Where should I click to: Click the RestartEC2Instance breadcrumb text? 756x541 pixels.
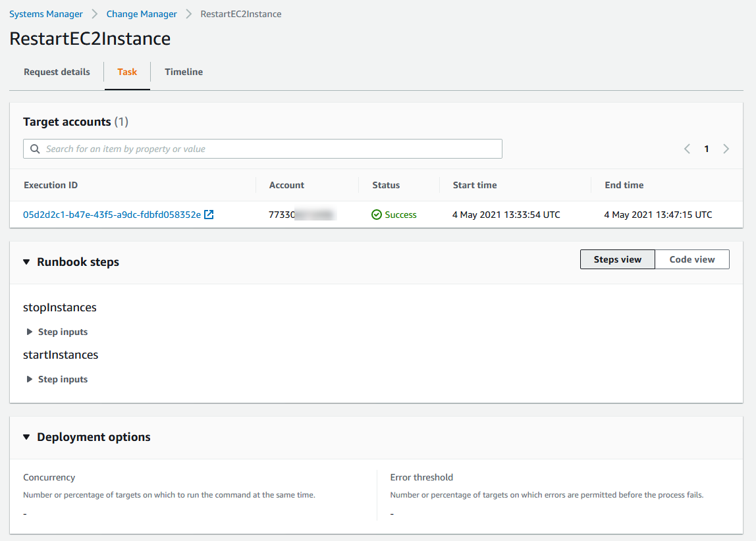pos(240,14)
